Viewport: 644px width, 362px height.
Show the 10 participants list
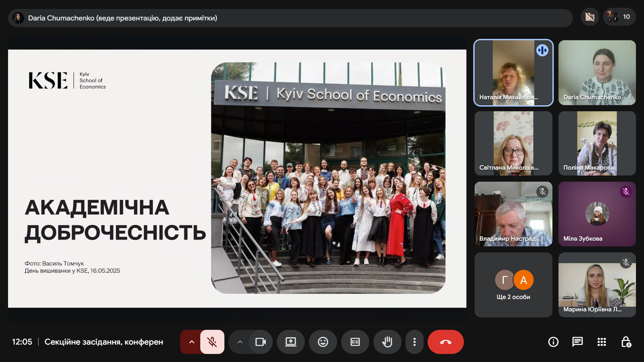619,17
